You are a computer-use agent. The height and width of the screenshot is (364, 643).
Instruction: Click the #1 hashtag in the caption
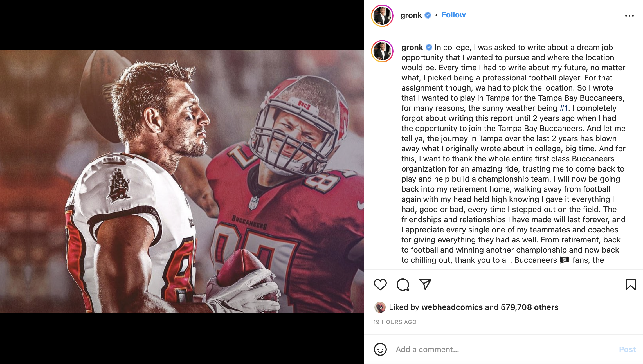564,108
